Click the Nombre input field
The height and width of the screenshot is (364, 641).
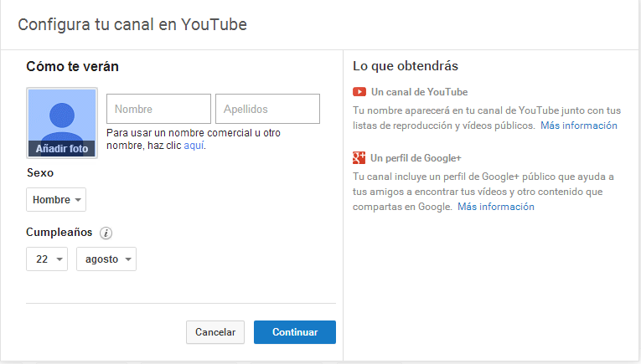(x=158, y=109)
